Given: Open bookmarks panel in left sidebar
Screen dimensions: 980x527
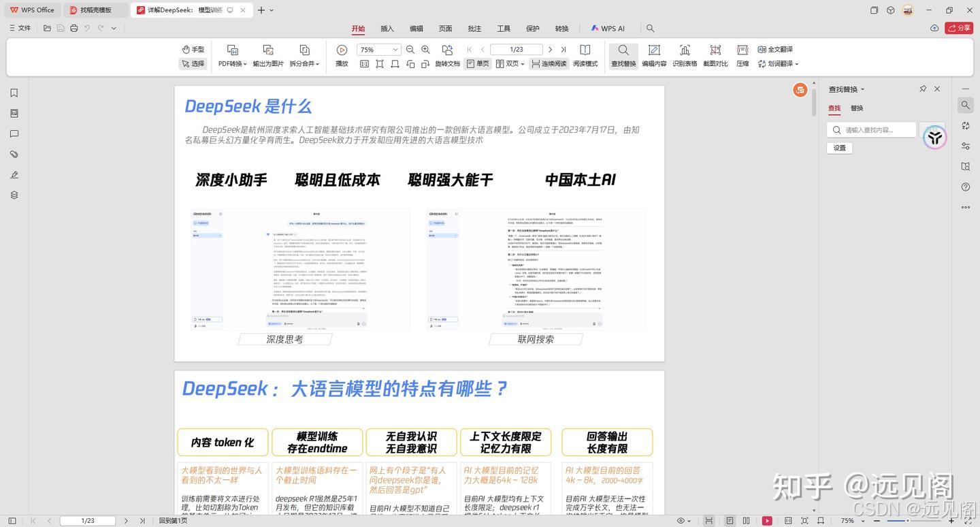Looking at the screenshot, I should pos(14,93).
